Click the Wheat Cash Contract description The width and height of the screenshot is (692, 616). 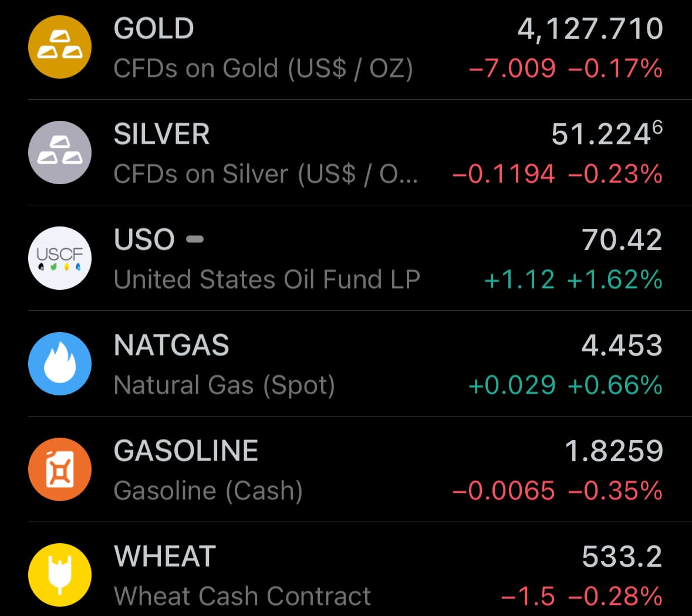pyautogui.click(x=242, y=596)
